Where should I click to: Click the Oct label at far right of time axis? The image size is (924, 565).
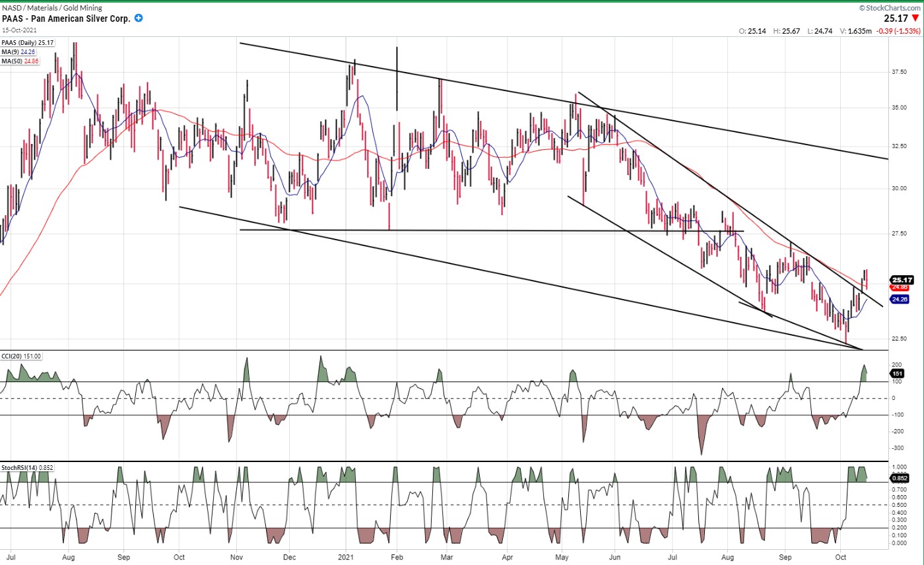(x=840, y=558)
